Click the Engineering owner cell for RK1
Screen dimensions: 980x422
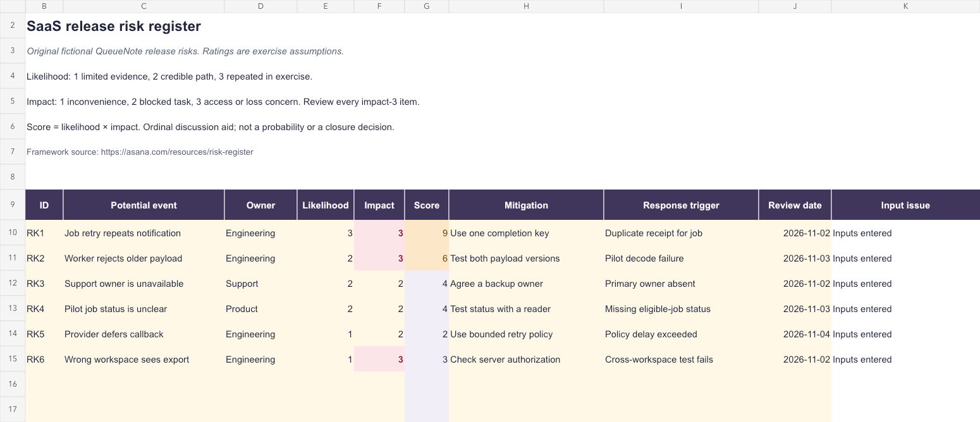coord(260,233)
